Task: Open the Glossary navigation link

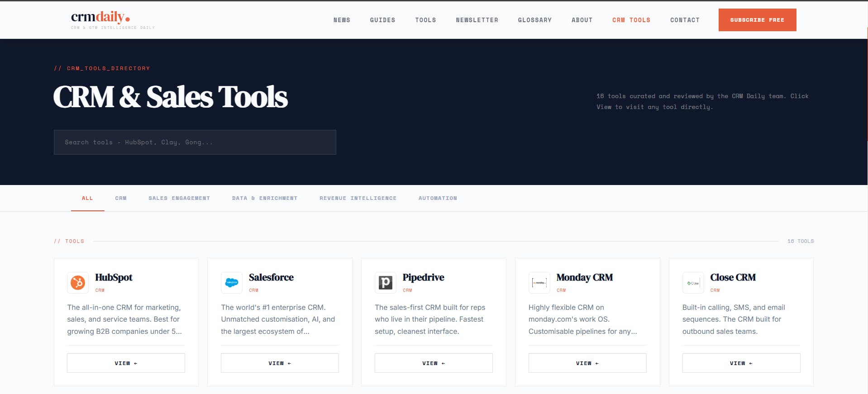Action: (534, 20)
